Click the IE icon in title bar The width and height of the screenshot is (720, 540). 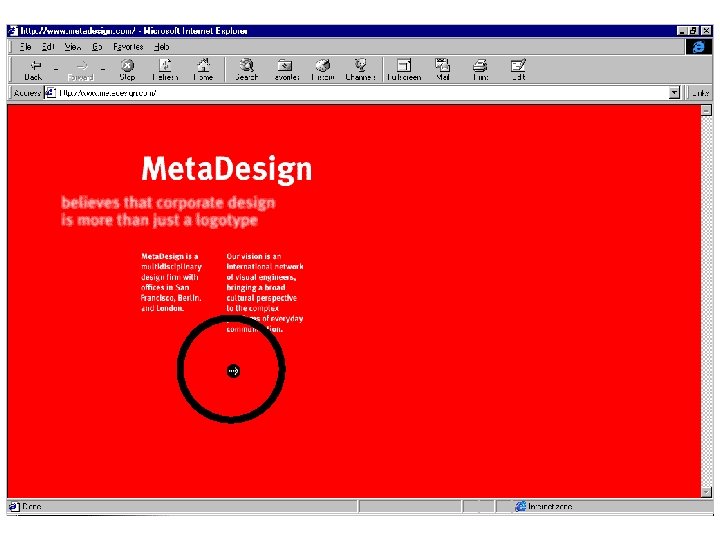[x=13, y=31]
